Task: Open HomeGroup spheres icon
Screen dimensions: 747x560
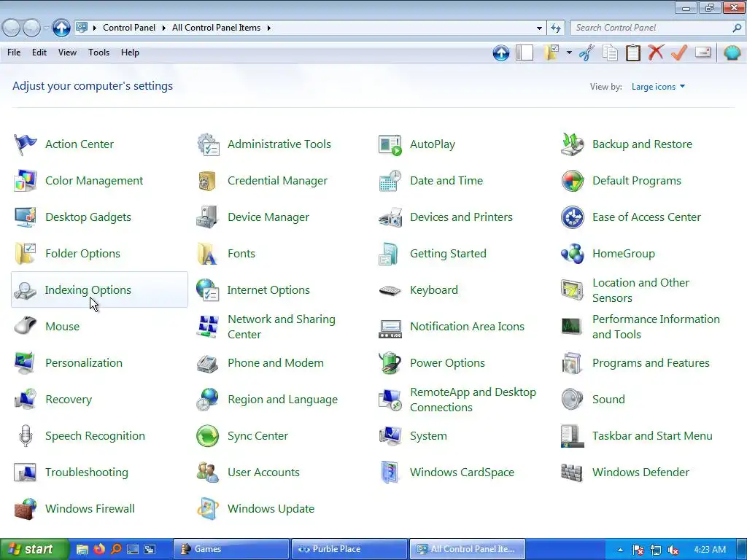Action: (572, 254)
